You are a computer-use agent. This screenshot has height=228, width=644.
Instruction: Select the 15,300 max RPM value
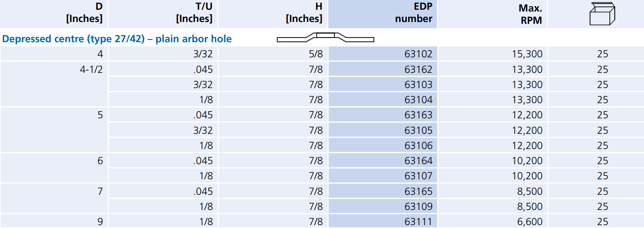(x=527, y=54)
